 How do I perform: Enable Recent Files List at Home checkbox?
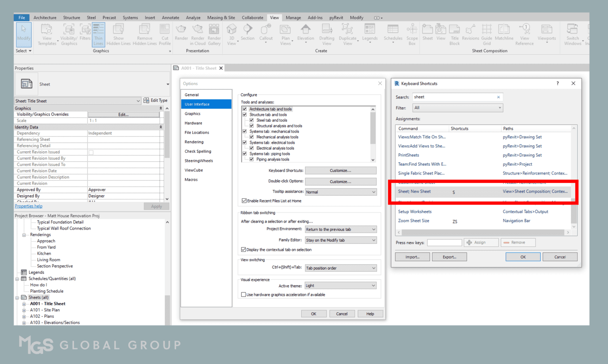[244, 201]
